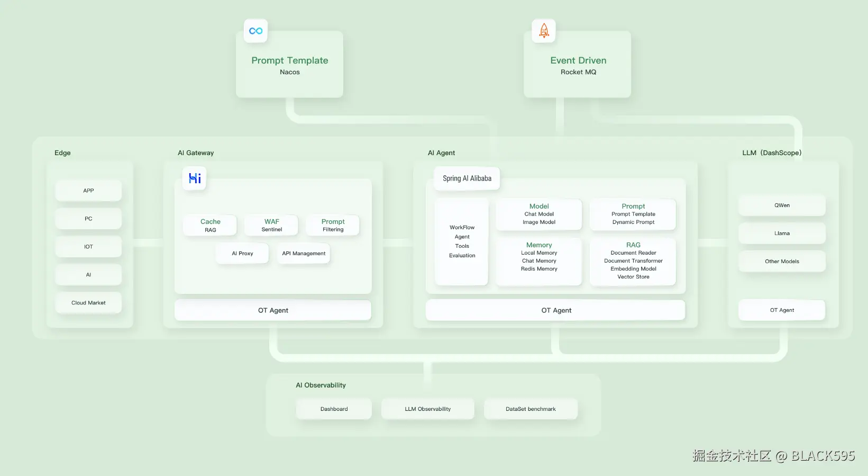Screen dimensions: 868x476
Task: Click the API Management box
Action: tap(304, 254)
